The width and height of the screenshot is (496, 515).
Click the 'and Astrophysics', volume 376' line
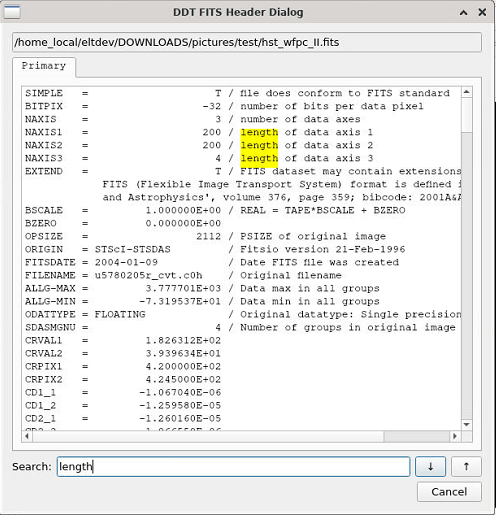pos(281,197)
